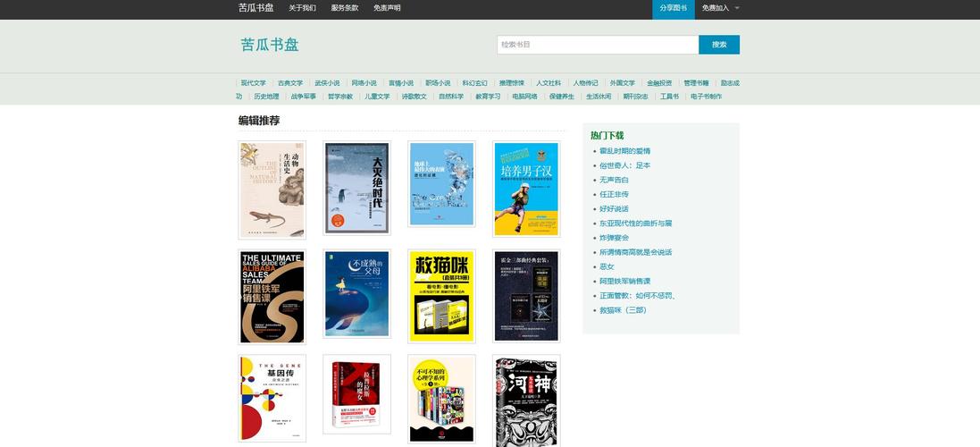This screenshot has height=447, width=980.
Task: Open the 教育学习 category
Action: click(488, 97)
